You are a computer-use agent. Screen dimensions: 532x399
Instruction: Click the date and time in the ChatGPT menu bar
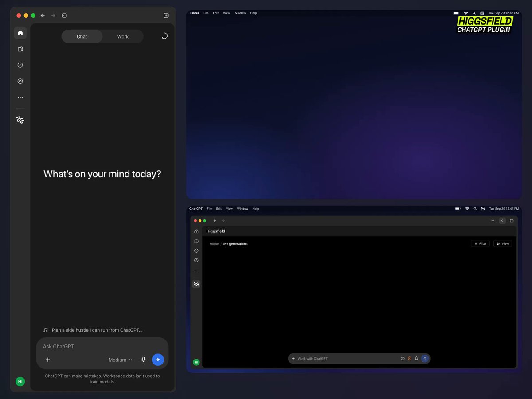tap(504, 209)
